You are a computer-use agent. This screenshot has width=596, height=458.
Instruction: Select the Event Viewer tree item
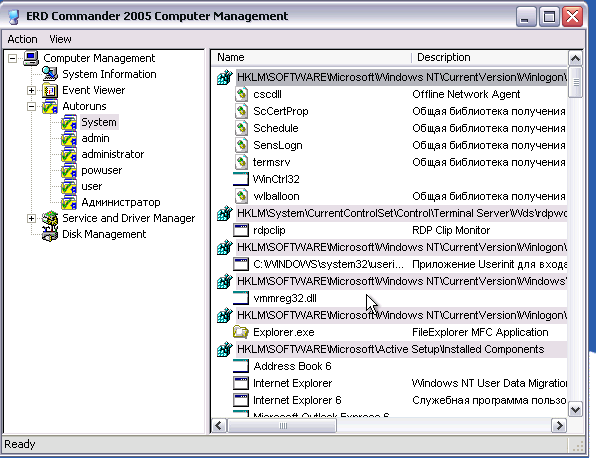pos(94,90)
